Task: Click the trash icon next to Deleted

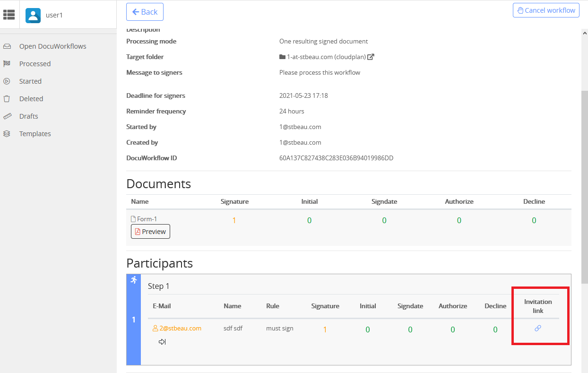Action: tap(7, 98)
